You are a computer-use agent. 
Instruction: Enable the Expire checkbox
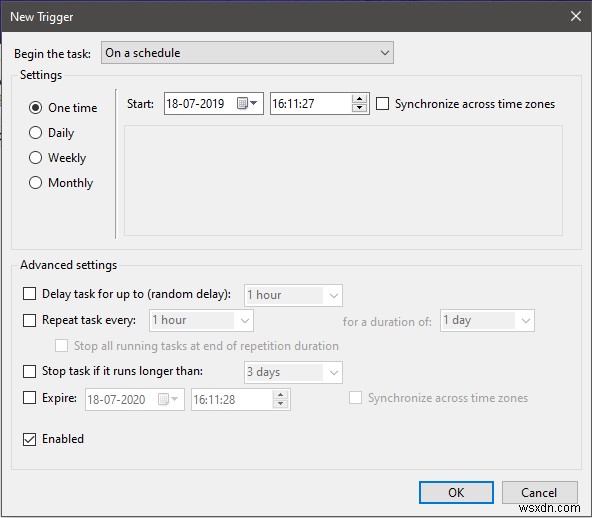click(x=29, y=398)
